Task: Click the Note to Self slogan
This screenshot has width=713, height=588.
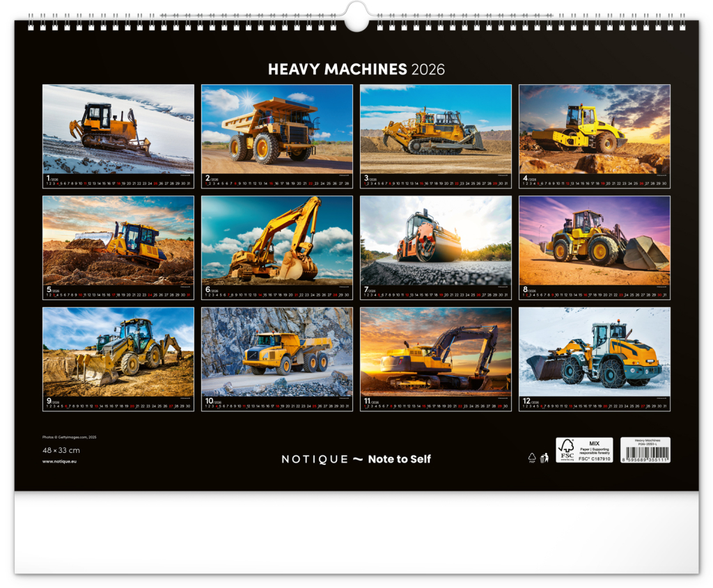Action: pyautogui.click(x=399, y=459)
